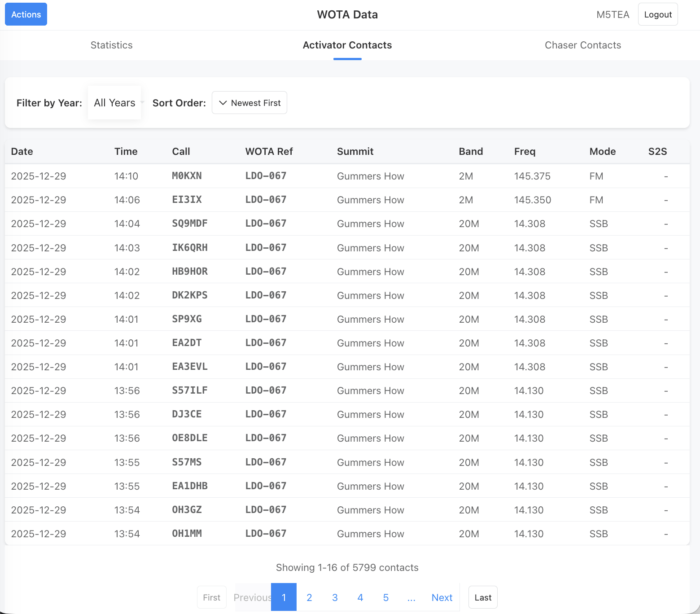Switch to the Statistics tab
This screenshot has height=614, width=700.
coord(111,45)
